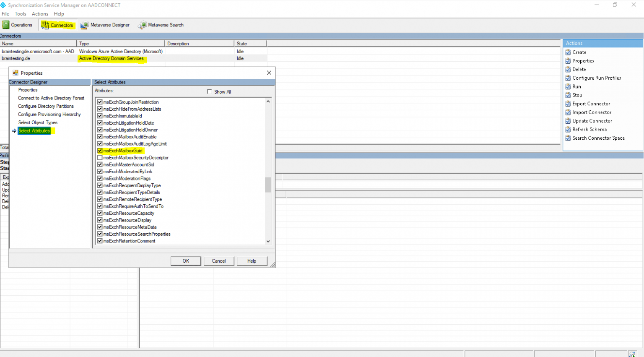Click OK to save attribute selection
644x357 pixels.
186,261
